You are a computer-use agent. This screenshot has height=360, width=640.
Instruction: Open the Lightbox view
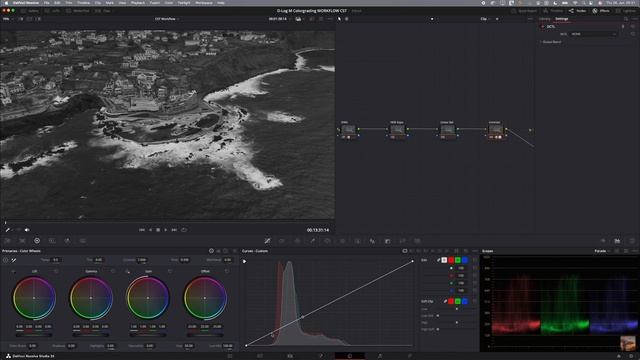626,11
